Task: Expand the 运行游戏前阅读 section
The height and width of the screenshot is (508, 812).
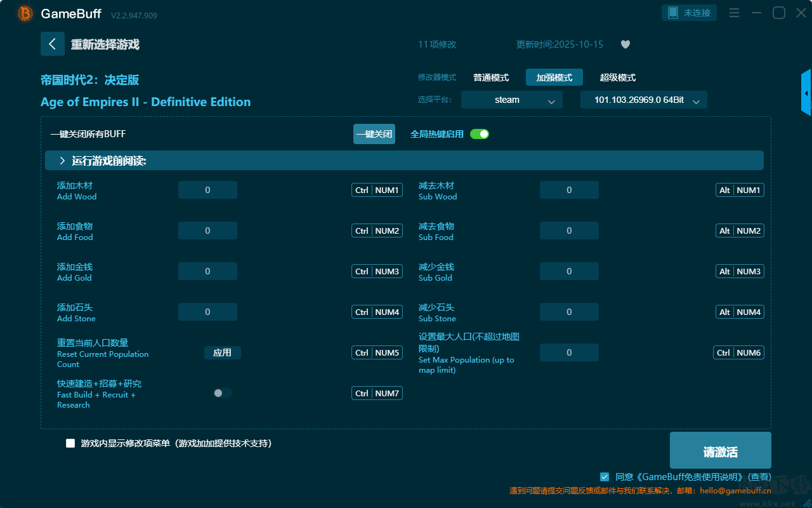Action: pos(404,161)
